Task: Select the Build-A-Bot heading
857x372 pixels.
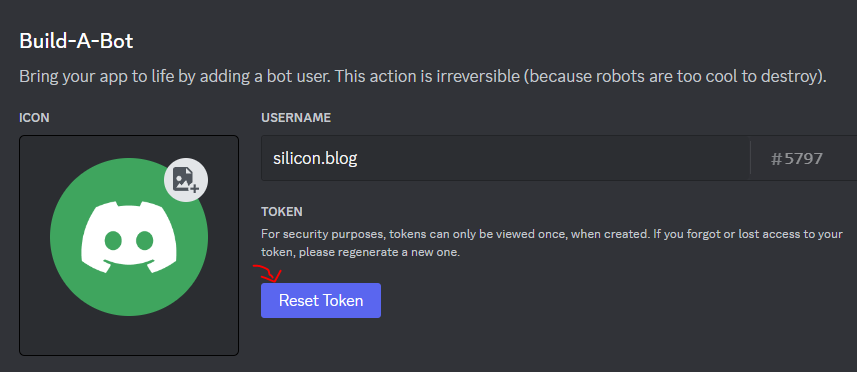Action: (x=76, y=41)
